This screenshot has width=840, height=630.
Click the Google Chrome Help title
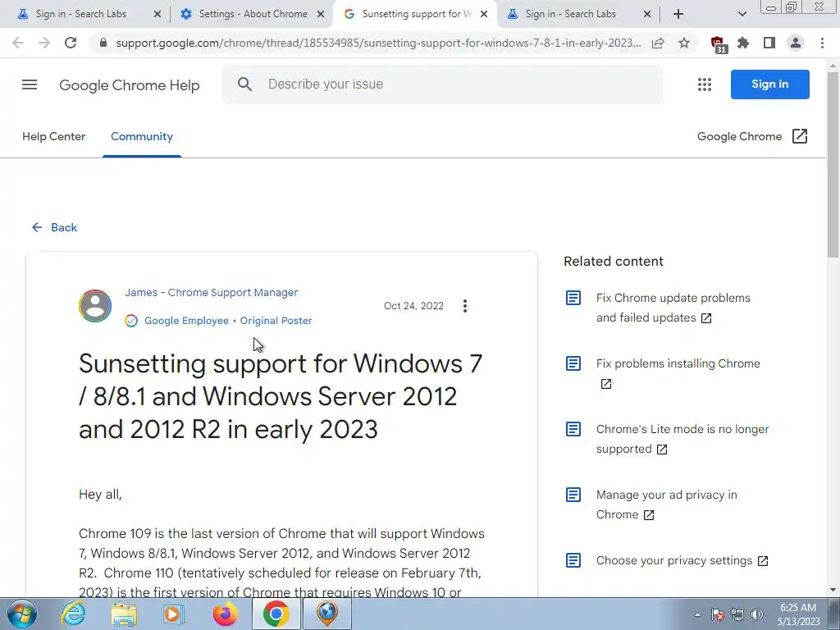(x=129, y=85)
